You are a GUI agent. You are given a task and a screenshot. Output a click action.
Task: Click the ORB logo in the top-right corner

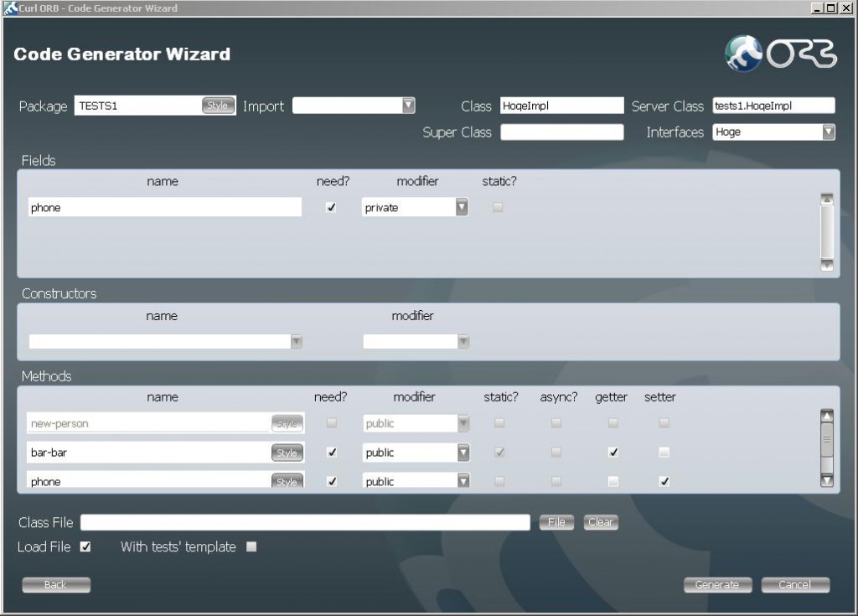pos(778,52)
